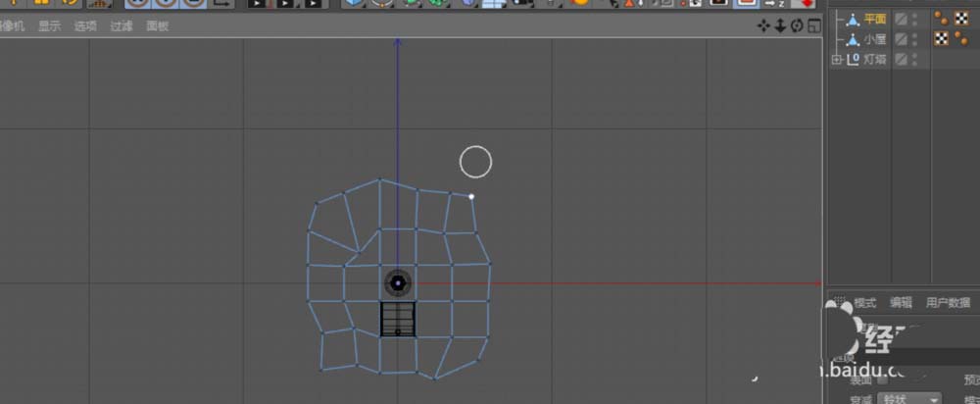The width and height of the screenshot is (980, 404).
Task: Click the viewport pan (move camera) icon
Action: coord(764,25)
